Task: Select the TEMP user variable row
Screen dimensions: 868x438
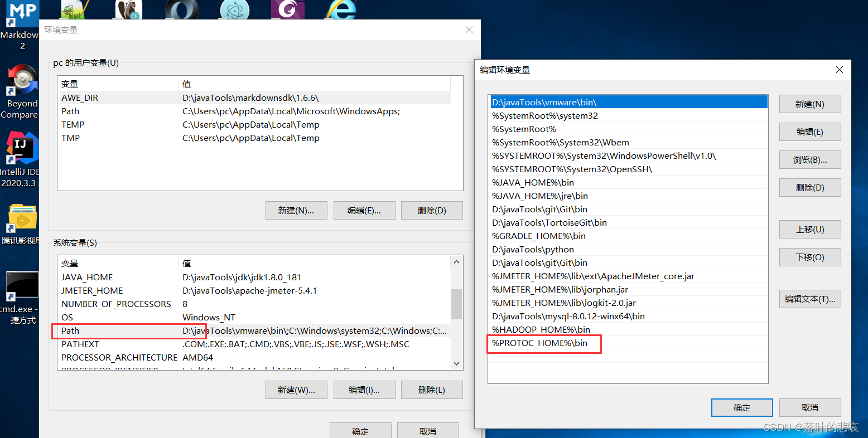Action: [254, 124]
